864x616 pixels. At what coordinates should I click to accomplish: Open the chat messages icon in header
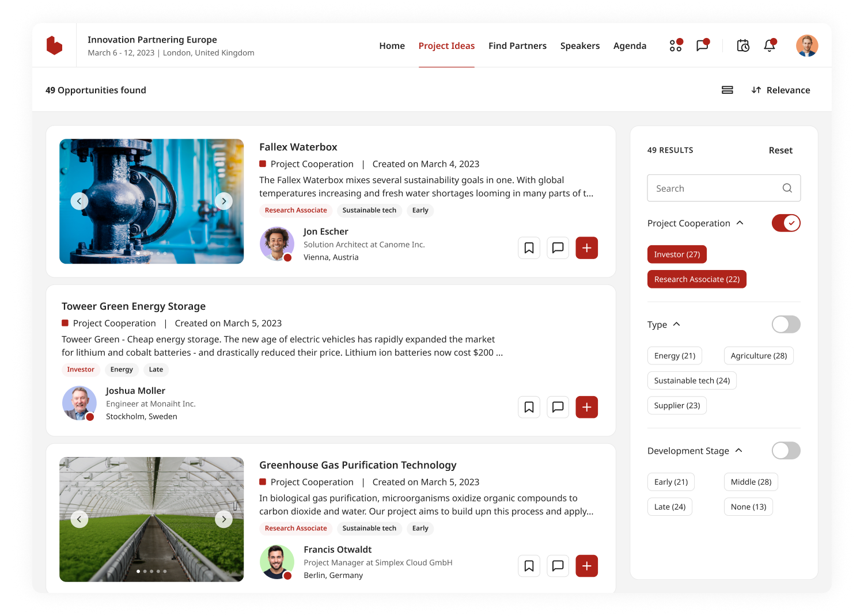702,45
